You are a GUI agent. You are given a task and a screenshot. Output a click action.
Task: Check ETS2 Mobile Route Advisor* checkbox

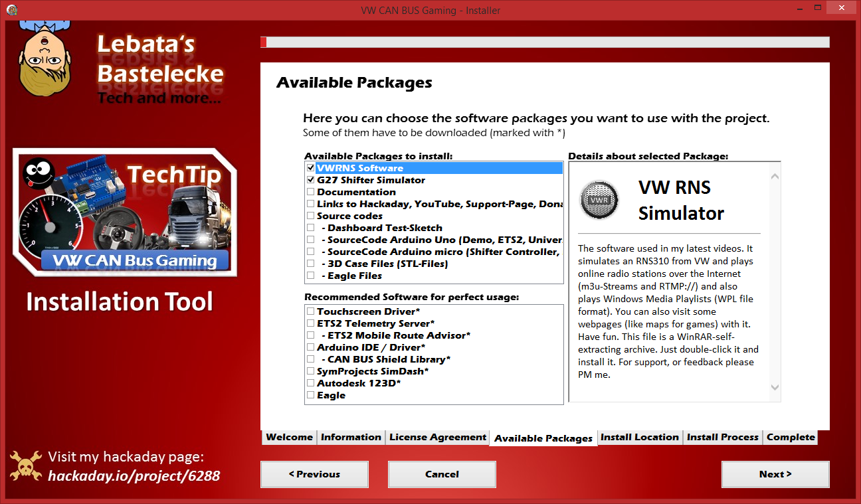310,335
